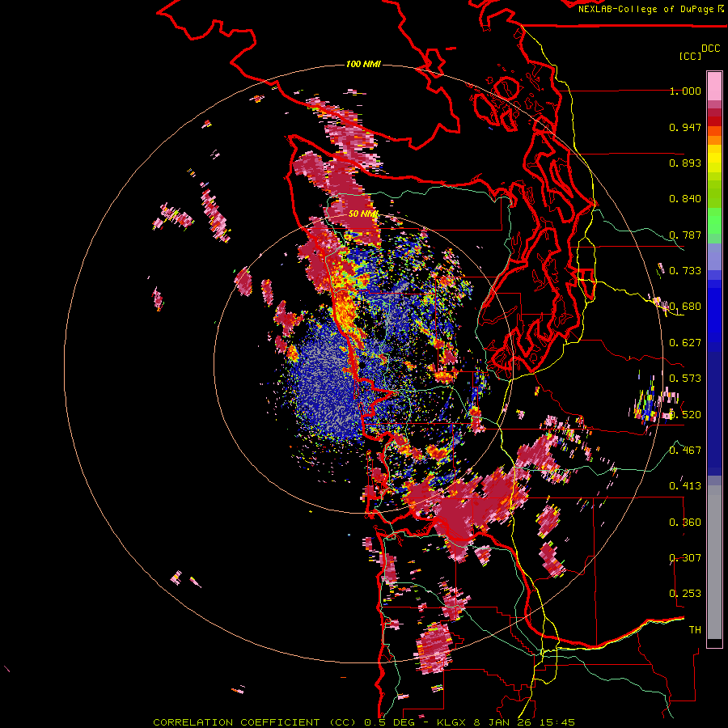This screenshot has height=728, width=728.
Task: Click the 0.733 legend value
Action: coord(685,271)
